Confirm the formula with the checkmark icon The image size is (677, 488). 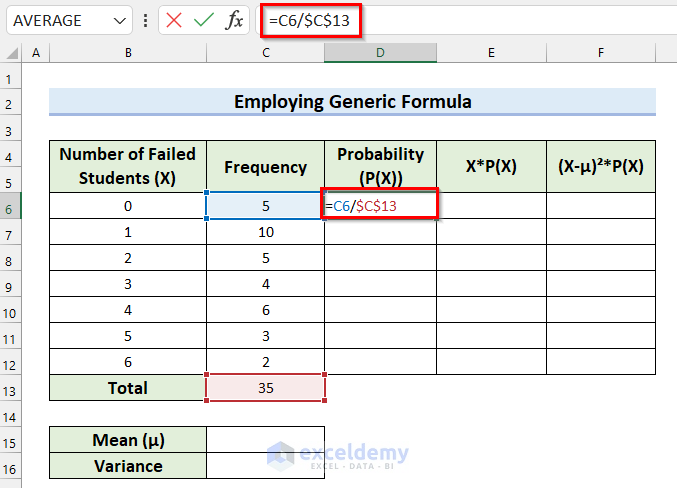coord(203,20)
